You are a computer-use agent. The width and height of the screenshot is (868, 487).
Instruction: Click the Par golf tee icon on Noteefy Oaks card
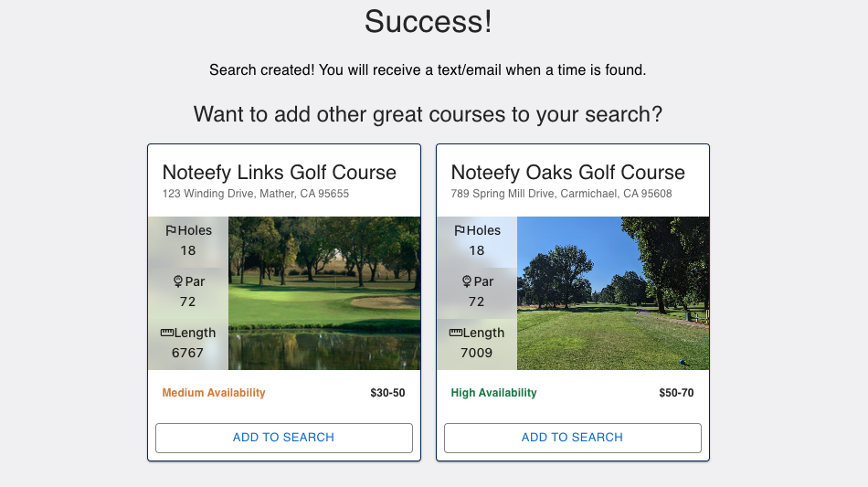pyautogui.click(x=467, y=281)
